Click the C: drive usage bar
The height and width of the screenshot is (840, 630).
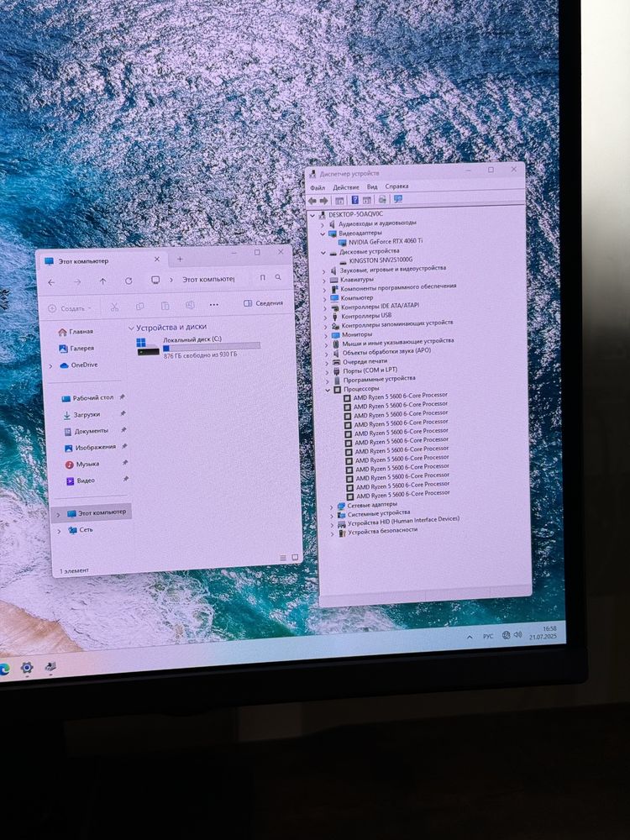pyautogui.click(x=212, y=347)
